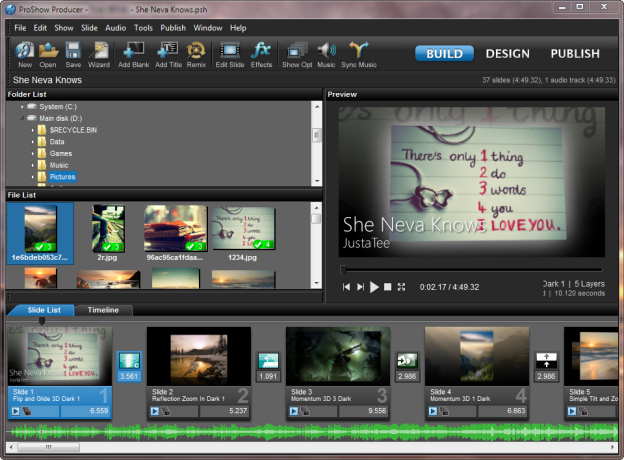Expand the Games folder tree node
The width and height of the screenshot is (624, 460).
(32, 153)
